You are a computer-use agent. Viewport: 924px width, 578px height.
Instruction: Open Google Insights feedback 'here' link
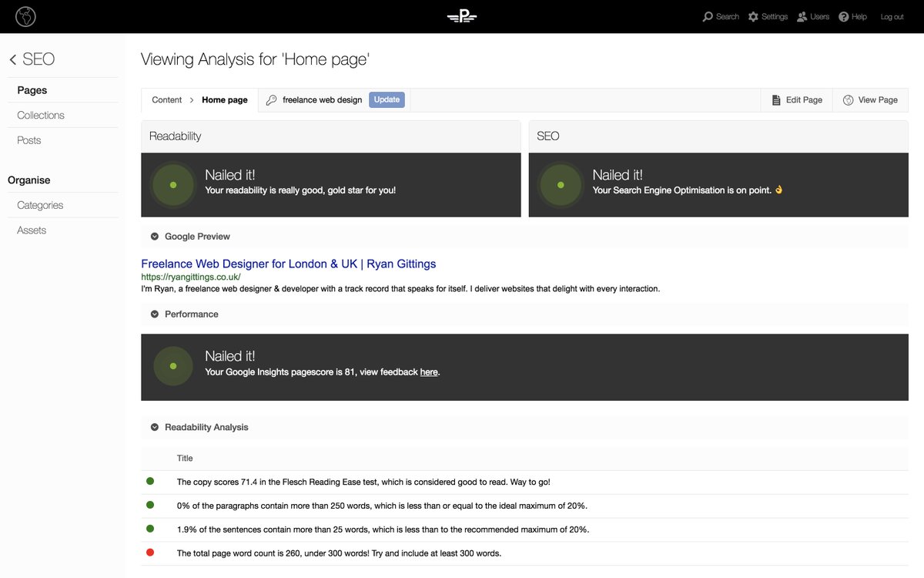click(429, 371)
